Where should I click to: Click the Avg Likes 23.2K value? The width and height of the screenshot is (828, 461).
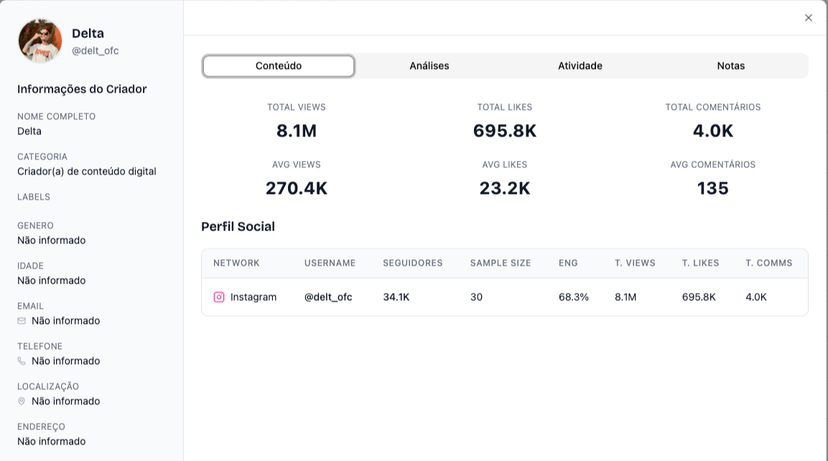504,188
